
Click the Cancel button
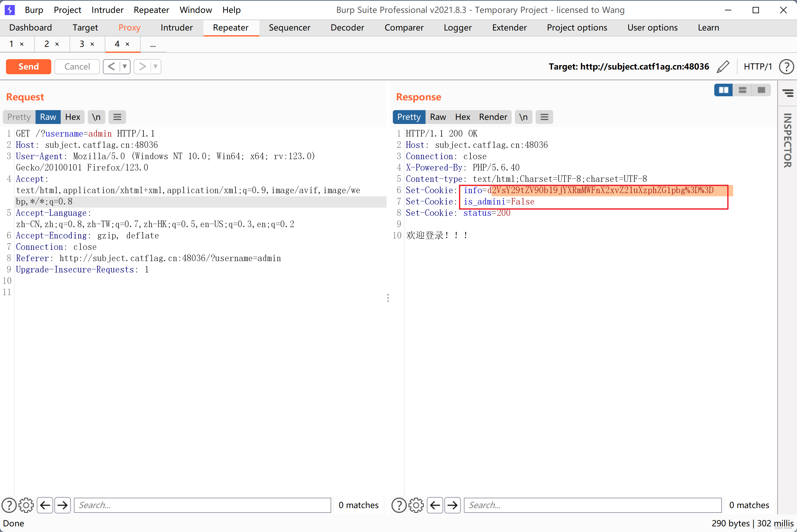77,66
